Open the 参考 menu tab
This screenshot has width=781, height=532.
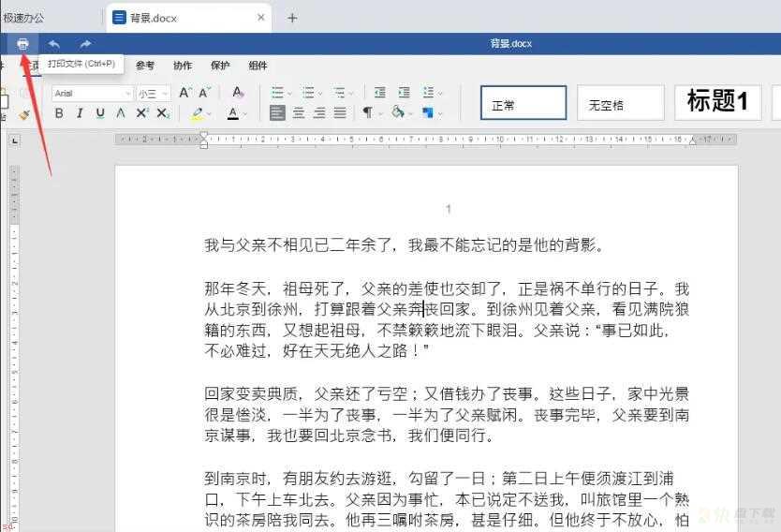point(145,66)
